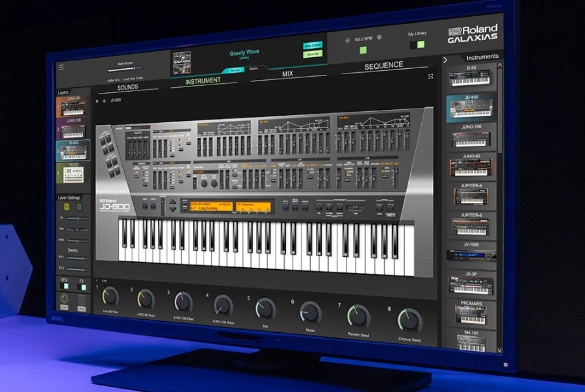Click the Instruments list scroll-down arrow
This screenshot has height=392, width=585.
point(500,350)
